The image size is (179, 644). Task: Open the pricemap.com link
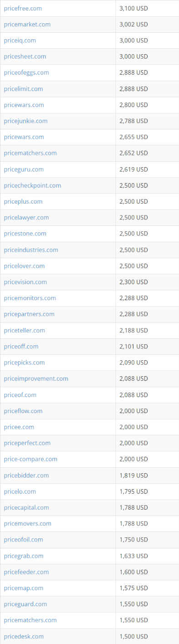coord(24,588)
